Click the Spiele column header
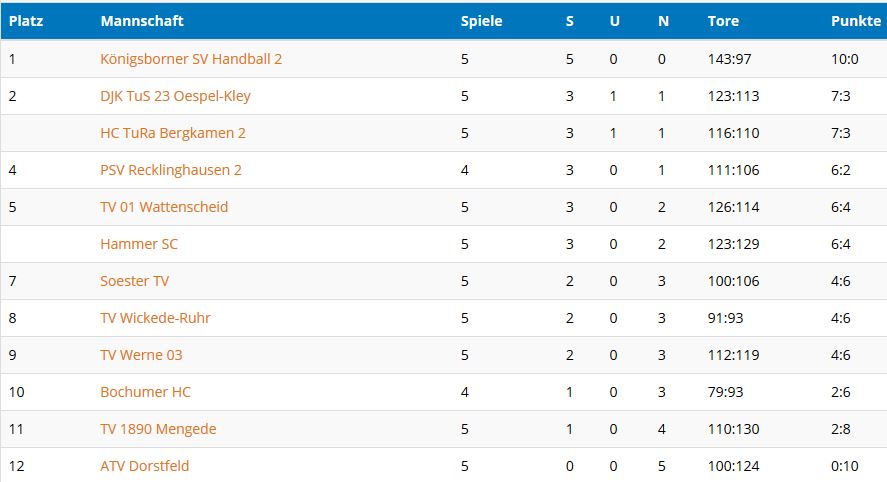This screenshot has width=887, height=482. (x=481, y=21)
